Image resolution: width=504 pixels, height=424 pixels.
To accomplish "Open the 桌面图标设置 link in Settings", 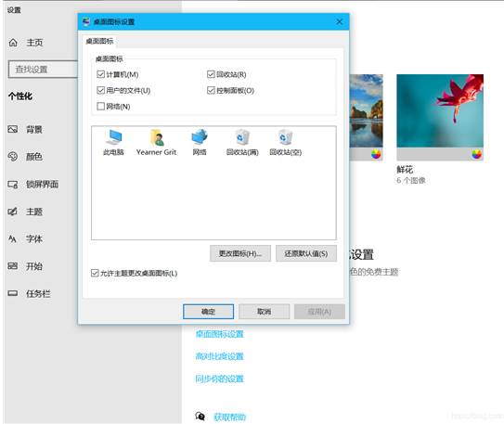I will (220, 334).
